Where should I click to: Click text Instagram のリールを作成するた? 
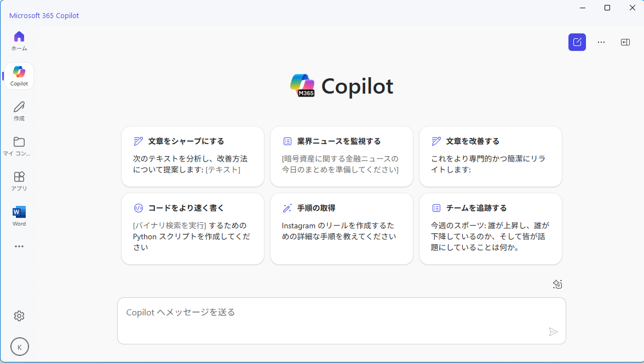pos(338,226)
